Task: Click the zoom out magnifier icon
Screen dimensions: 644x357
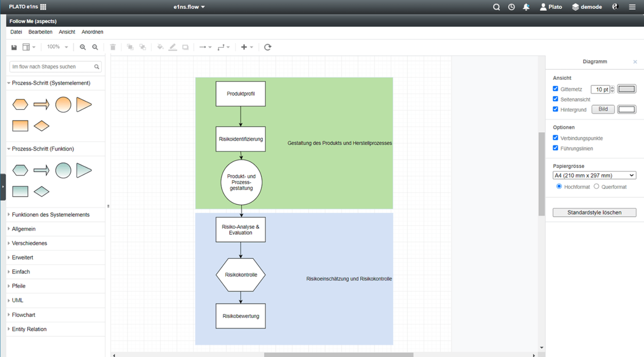Action: [95, 47]
